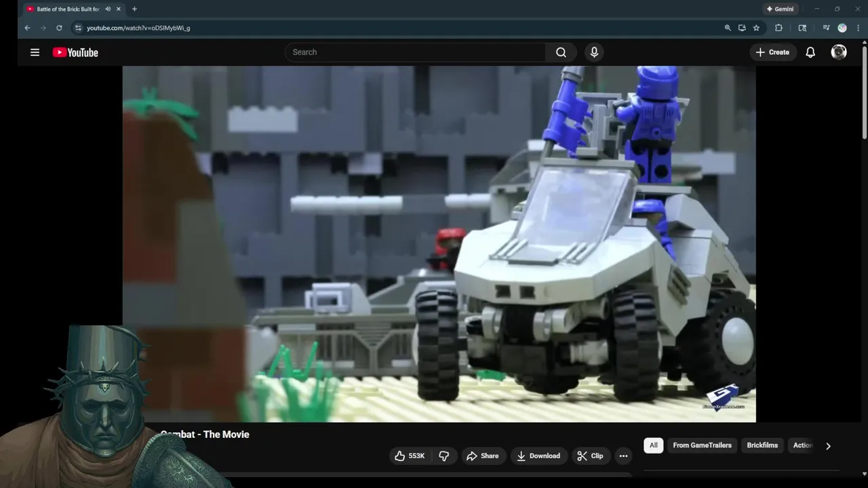Open the Gemini button in the Chrome title bar
868x488 pixels.
click(x=780, y=9)
